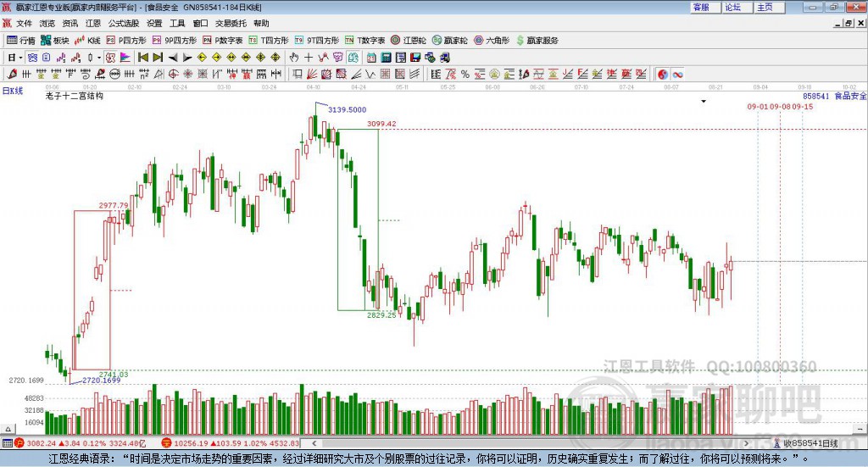Click the 老子十二宫结构 chart title
The height and width of the screenshot is (467, 868).
click(x=75, y=96)
